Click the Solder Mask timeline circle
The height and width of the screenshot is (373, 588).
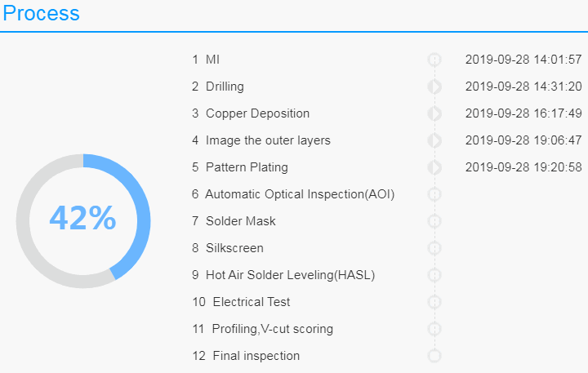coord(434,221)
